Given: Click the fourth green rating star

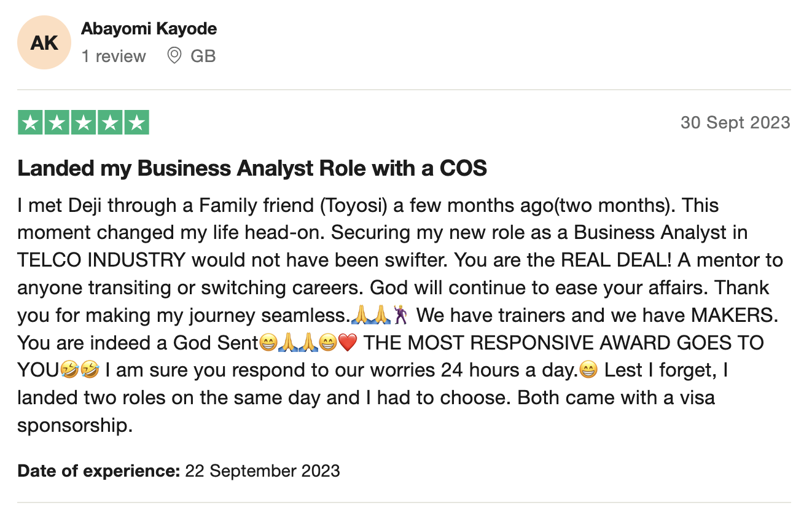Looking at the screenshot, I should (110, 123).
